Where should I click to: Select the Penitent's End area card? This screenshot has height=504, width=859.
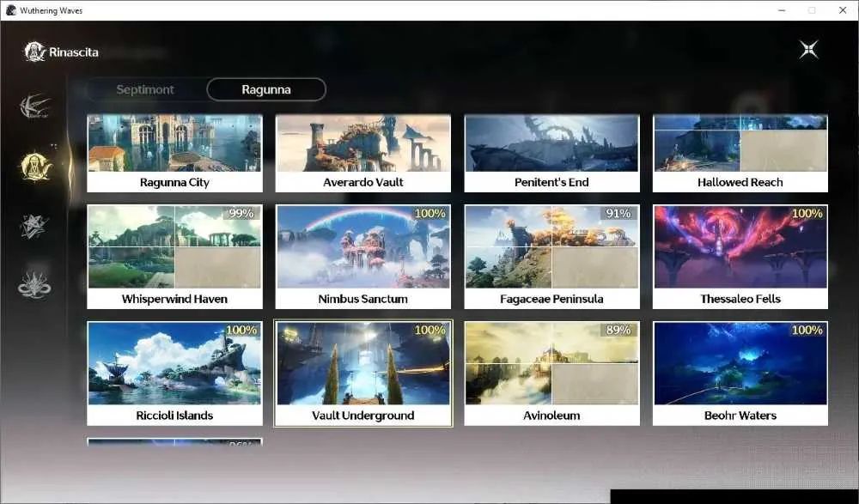pos(551,154)
